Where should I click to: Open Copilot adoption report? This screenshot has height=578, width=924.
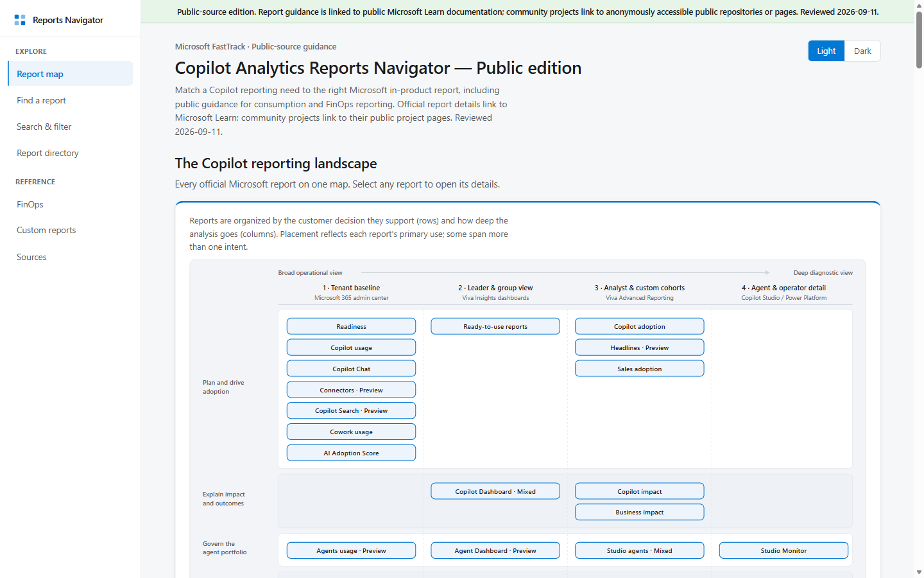point(640,326)
